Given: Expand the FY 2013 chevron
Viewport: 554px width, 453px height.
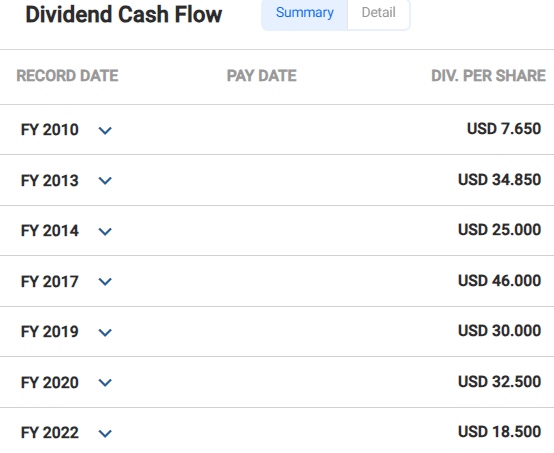Looking at the screenshot, I should tap(105, 181).
